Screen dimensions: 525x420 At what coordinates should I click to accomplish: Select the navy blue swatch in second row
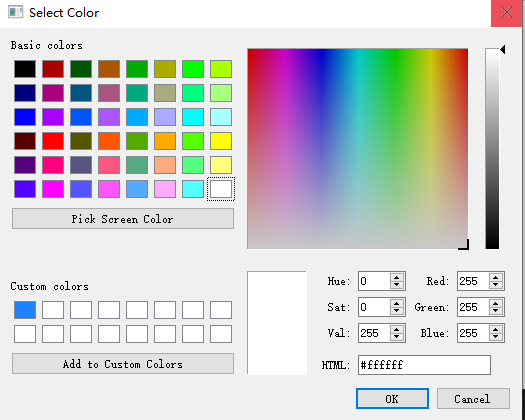pos(25,93)
